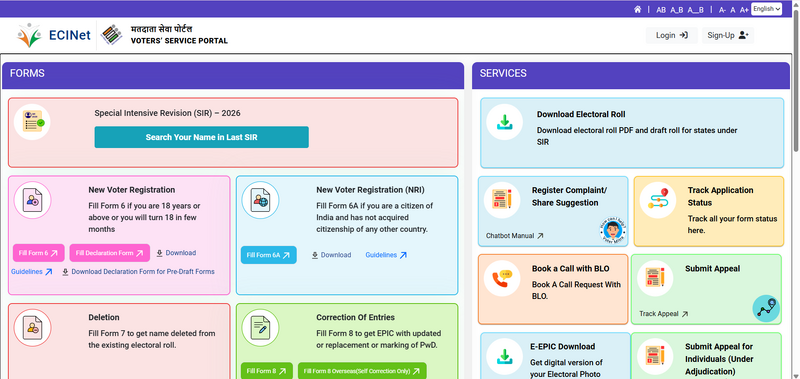Screen dimensions: 800x379
Task: Click the Voters' Service Portal emblem
Action: 111,35
